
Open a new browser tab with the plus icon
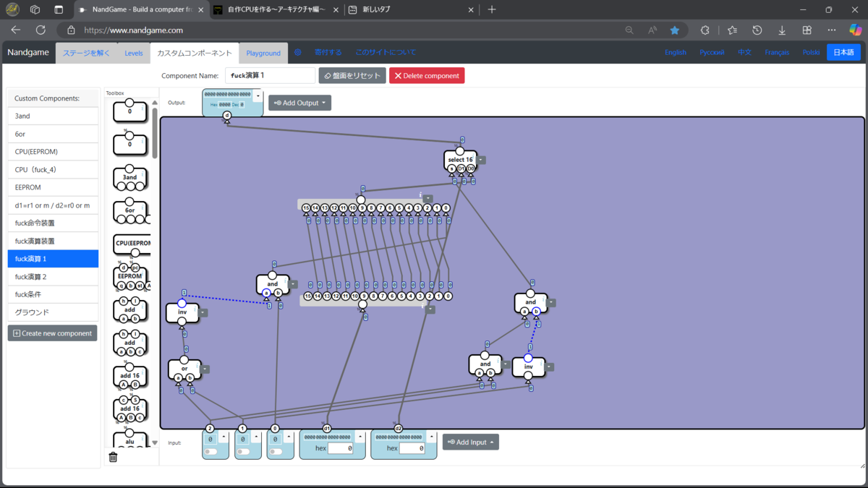coord(492,9)
